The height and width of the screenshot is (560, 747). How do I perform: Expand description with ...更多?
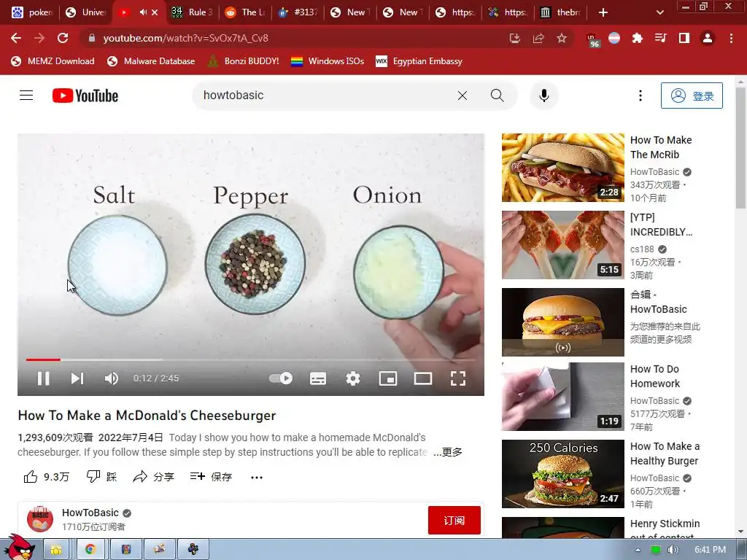(447, 452)
